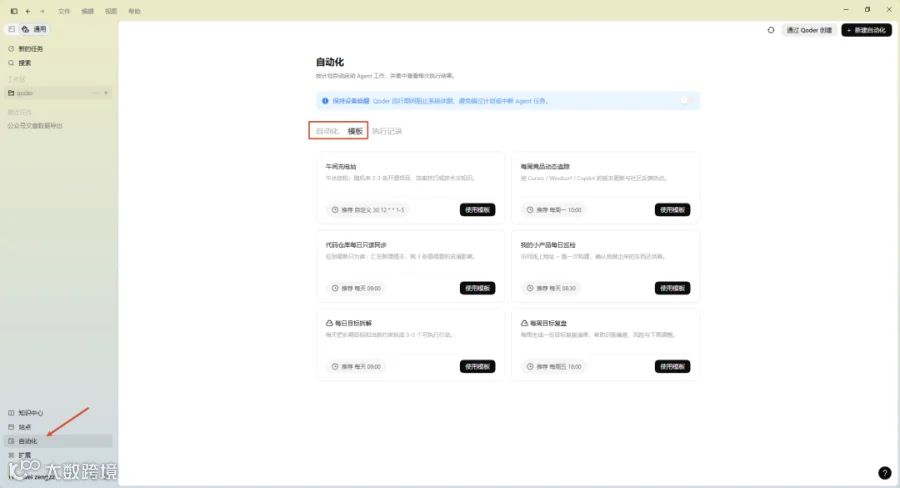Toggle the sidebar panel icon in title bar
Image resolution: width=900 pixels, height=488 pixels.
coord(14,11)
